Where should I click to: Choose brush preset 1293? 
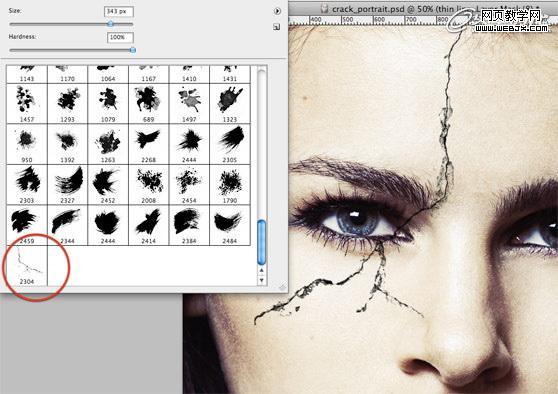pos(68,104)
